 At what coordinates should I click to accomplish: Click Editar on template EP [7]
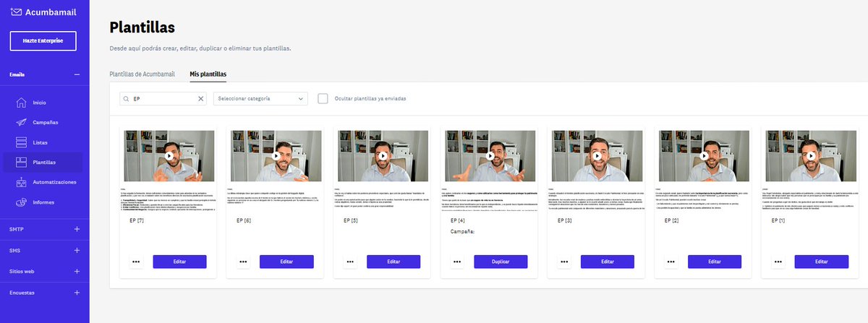tap(179, 262)
